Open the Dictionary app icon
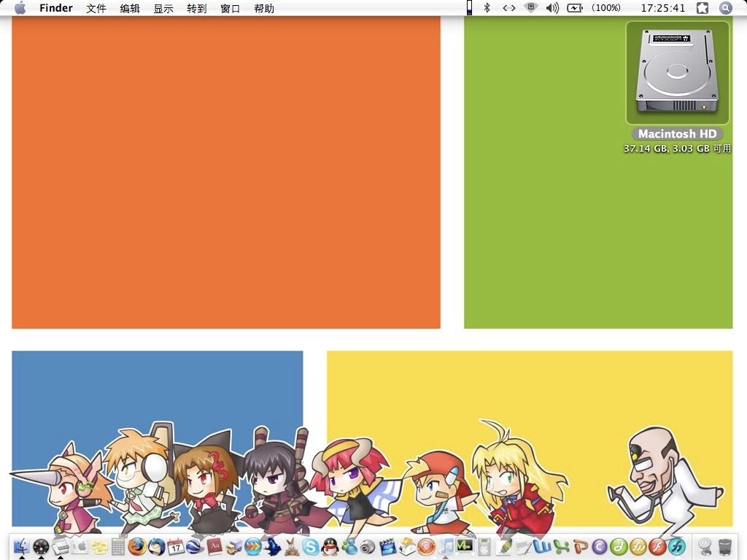 click(x=214, y=546)
